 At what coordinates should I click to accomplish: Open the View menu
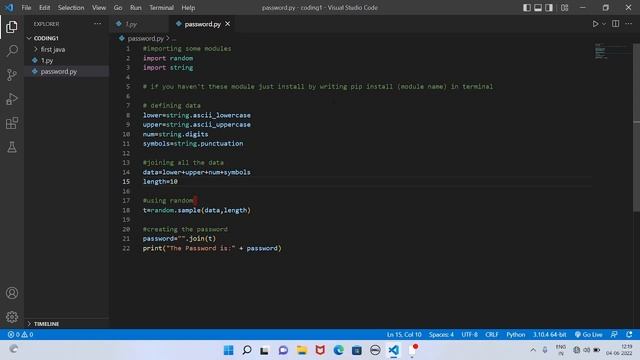[99, 8]
